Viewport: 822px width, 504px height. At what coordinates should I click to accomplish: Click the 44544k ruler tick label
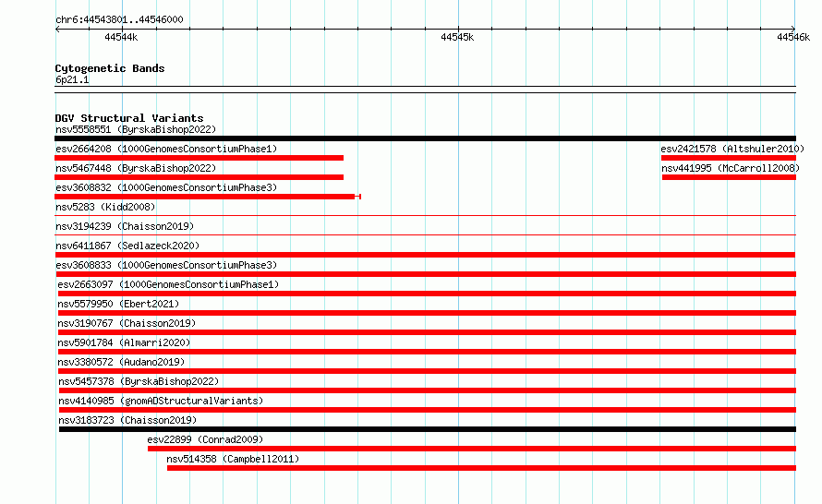[121, 37]
